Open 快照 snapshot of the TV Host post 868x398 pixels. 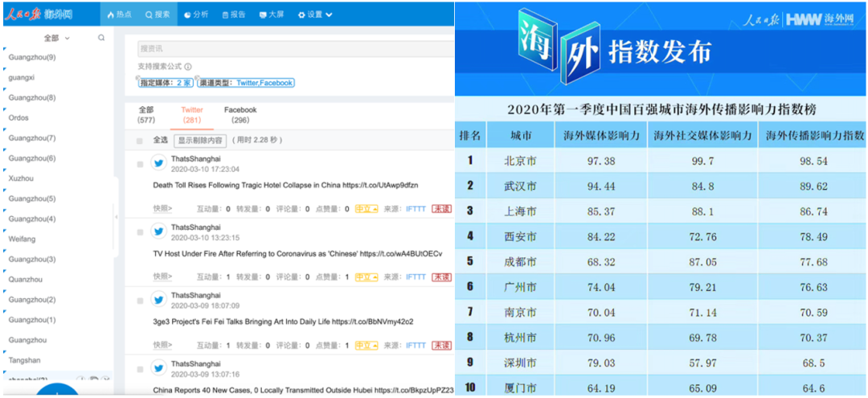[162, 277]
